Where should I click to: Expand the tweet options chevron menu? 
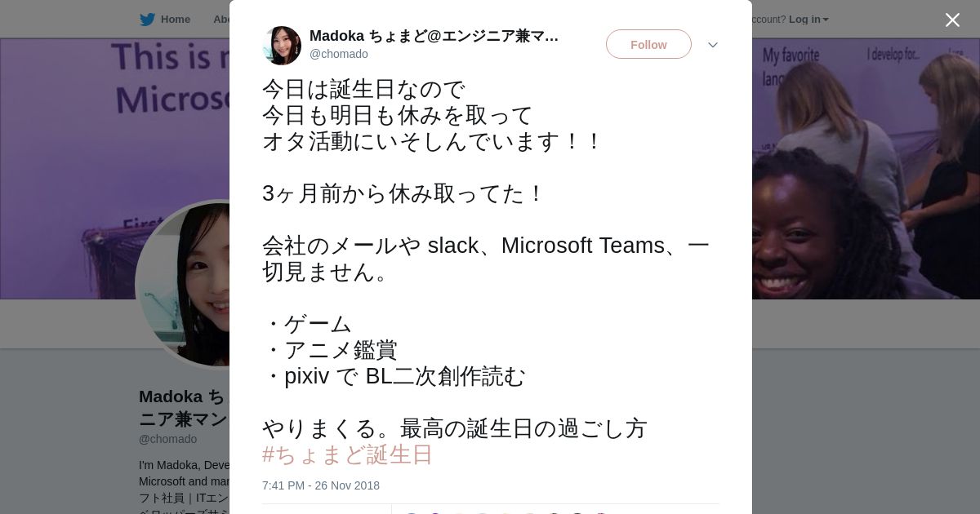(712, 45)
